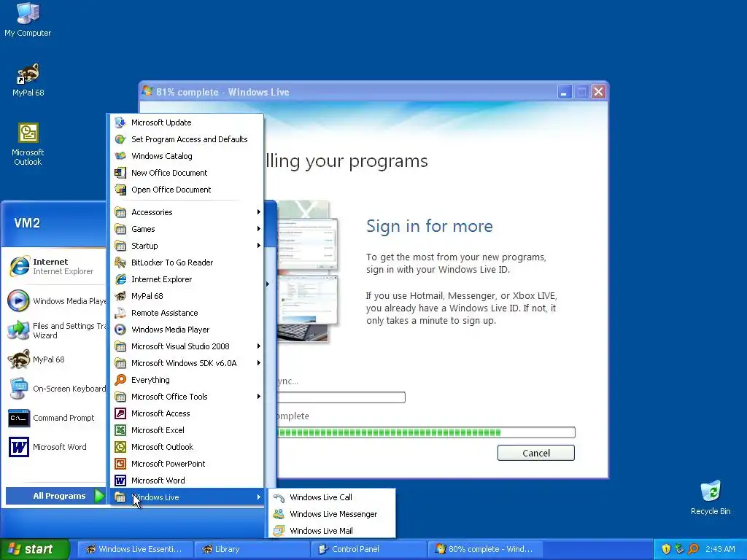Click the green overall install progress bar
747x560 pixels.
coord(426,432)
